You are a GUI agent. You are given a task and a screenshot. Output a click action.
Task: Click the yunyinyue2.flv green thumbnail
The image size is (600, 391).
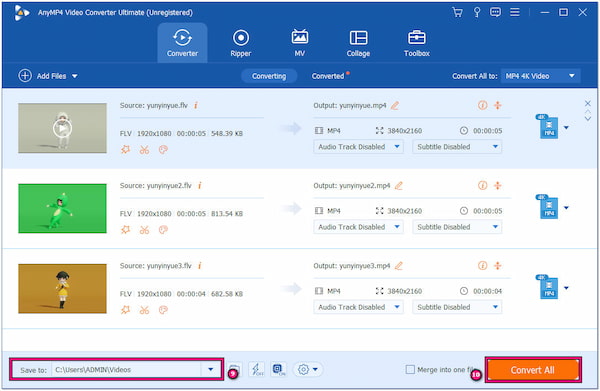(62, 209)
